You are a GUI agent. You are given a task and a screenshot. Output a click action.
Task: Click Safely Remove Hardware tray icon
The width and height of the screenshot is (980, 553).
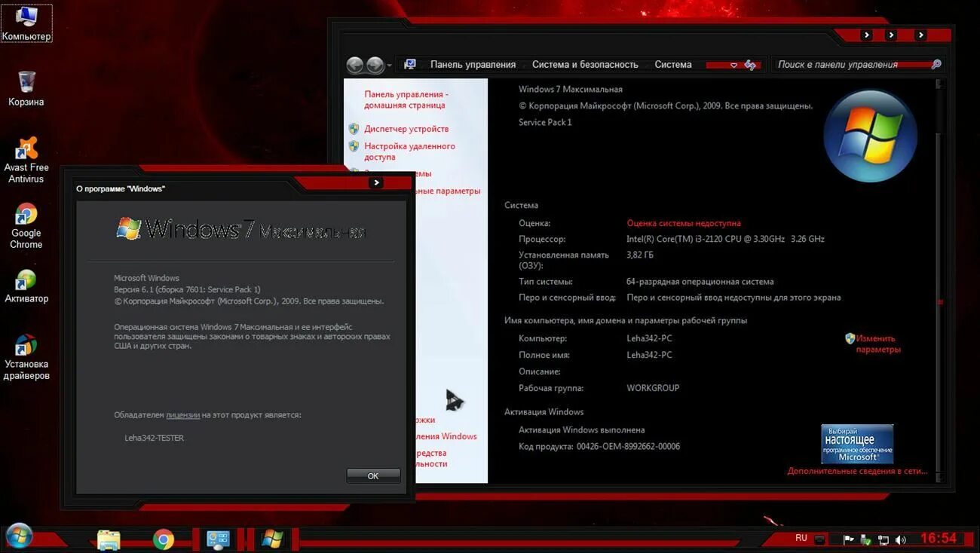(865, 539)
